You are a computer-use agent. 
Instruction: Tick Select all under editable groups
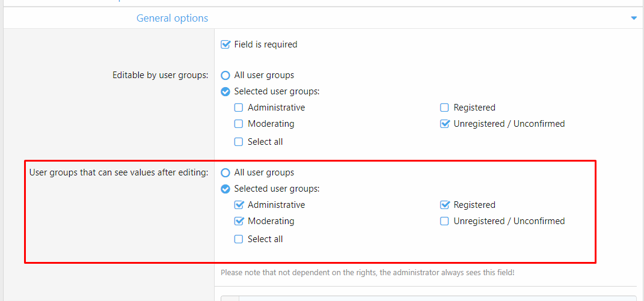[x=239, y=142]
